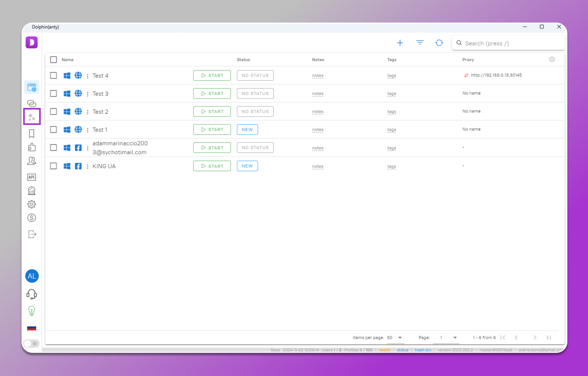Open the bookmarks section
The height and width of the screenshot is (376, 588).
[x=32, y=133]
